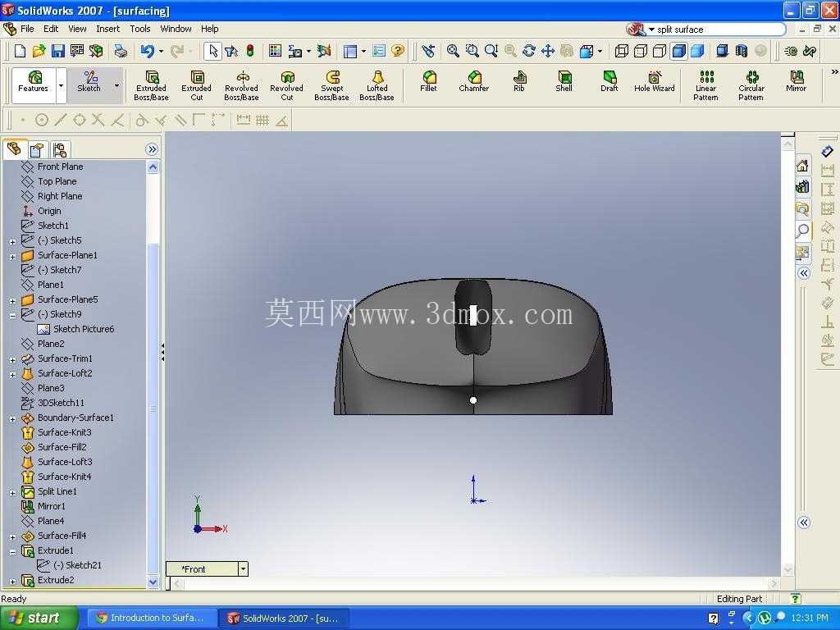Viewport: 840px width, 630px height.
Task: Click the Rotate View icon
Action: tap(529, 51)
